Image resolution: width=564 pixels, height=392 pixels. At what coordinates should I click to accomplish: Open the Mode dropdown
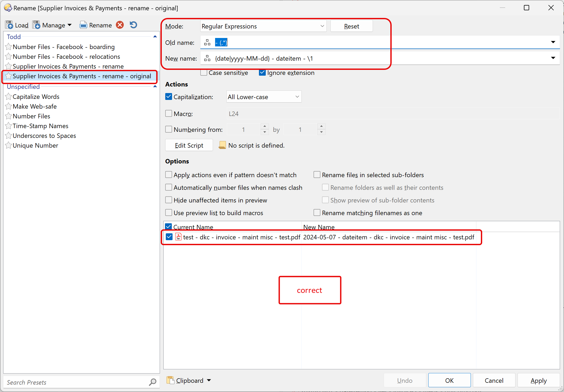(263, 26)
